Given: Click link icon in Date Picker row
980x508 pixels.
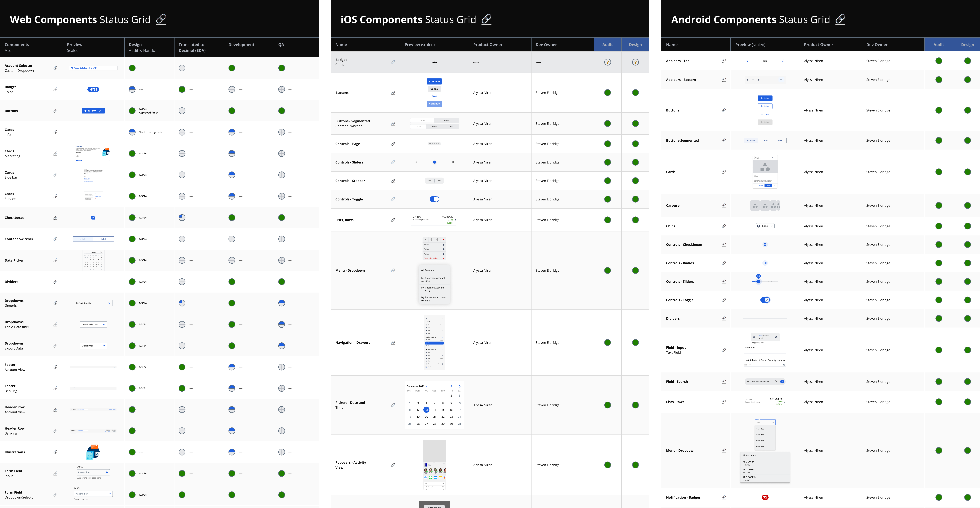Looking at the screenshot, I should click(56, 260).
